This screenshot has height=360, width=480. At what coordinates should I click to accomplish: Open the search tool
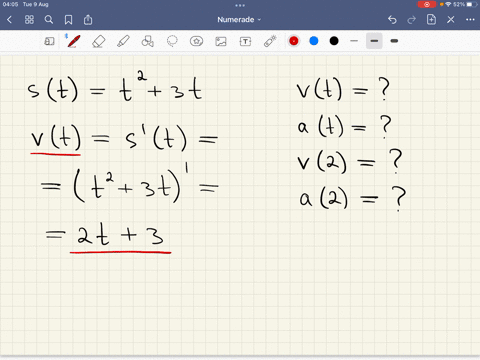coord(49,20)
